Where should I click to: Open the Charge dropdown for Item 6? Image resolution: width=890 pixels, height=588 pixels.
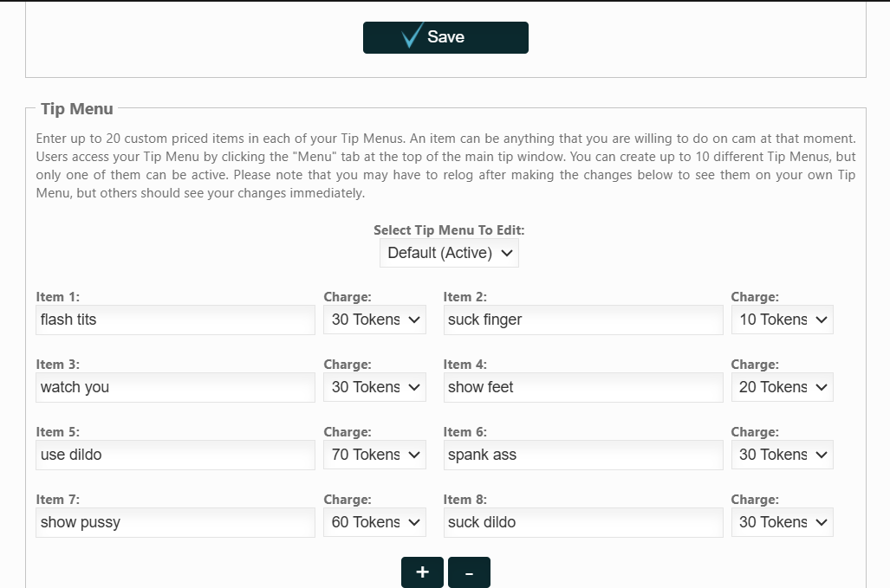coord(782,455)
